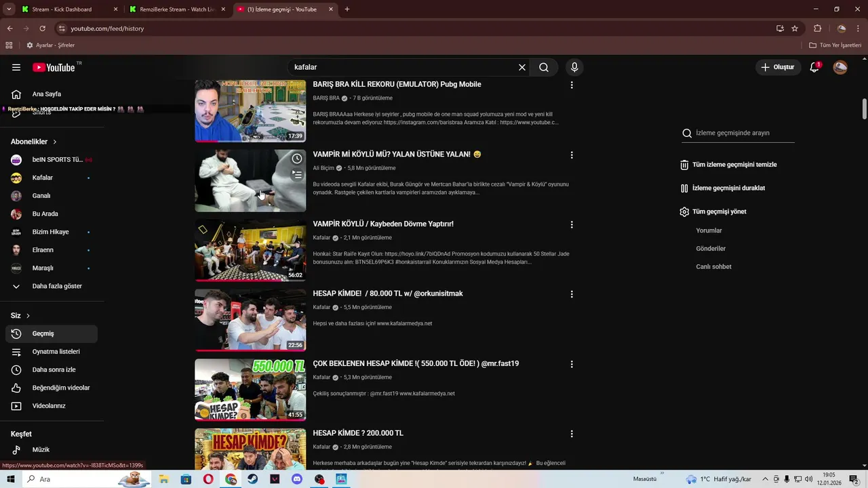Open beIN SPORTS subscription channel
868x488 pixels.
52,159
